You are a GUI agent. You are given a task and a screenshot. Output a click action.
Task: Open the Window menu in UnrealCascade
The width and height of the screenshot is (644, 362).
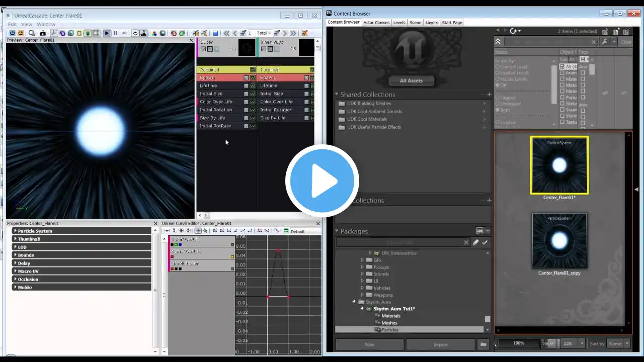(46, 24)
